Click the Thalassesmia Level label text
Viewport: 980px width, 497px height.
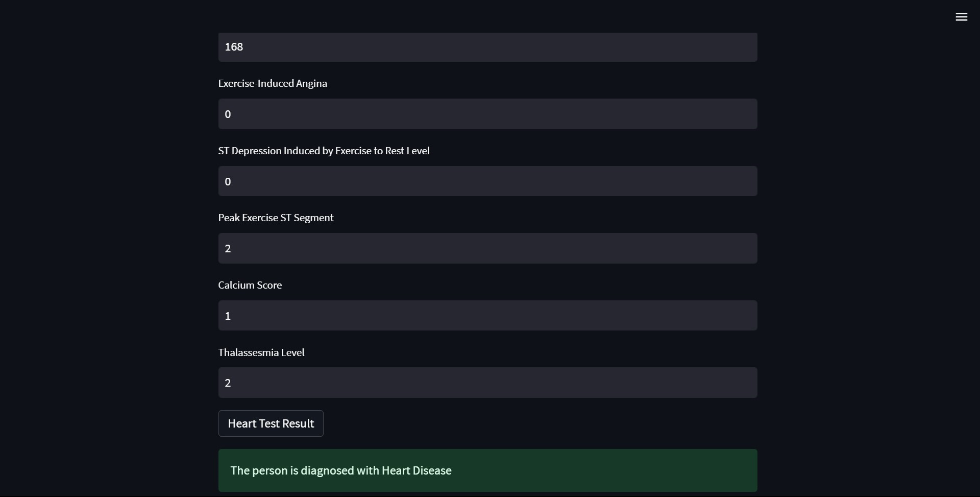tap(261, 352)
